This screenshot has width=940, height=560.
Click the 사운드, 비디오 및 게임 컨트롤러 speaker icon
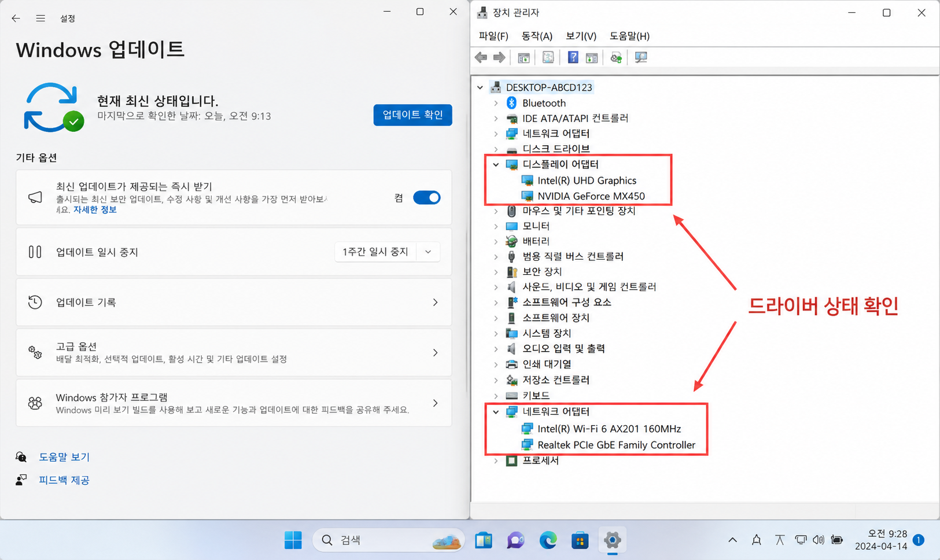[x=511, y=287]
